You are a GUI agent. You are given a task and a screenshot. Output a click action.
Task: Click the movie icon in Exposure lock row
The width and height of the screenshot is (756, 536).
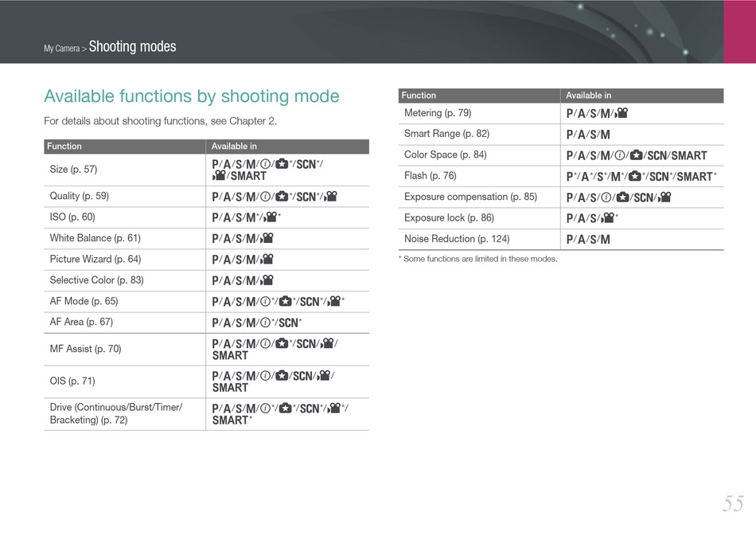[x=608, y=218]
